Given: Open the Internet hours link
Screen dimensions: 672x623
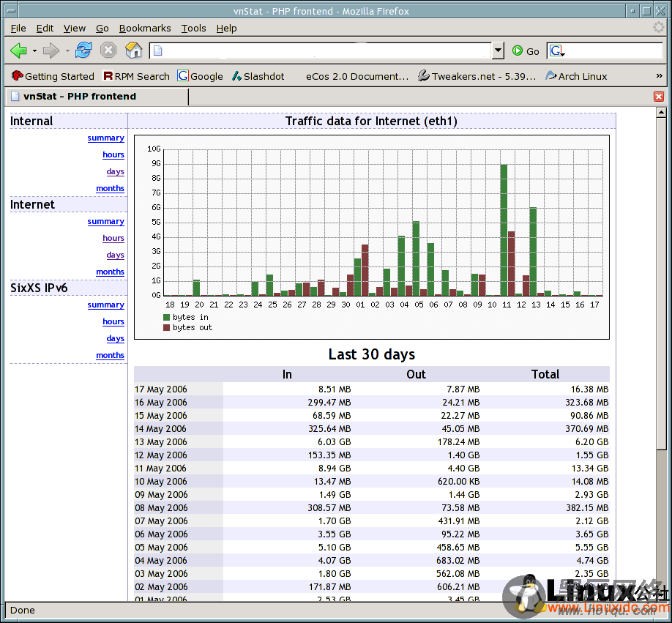Looking at the screenshot, I should (x=113, y=238).
